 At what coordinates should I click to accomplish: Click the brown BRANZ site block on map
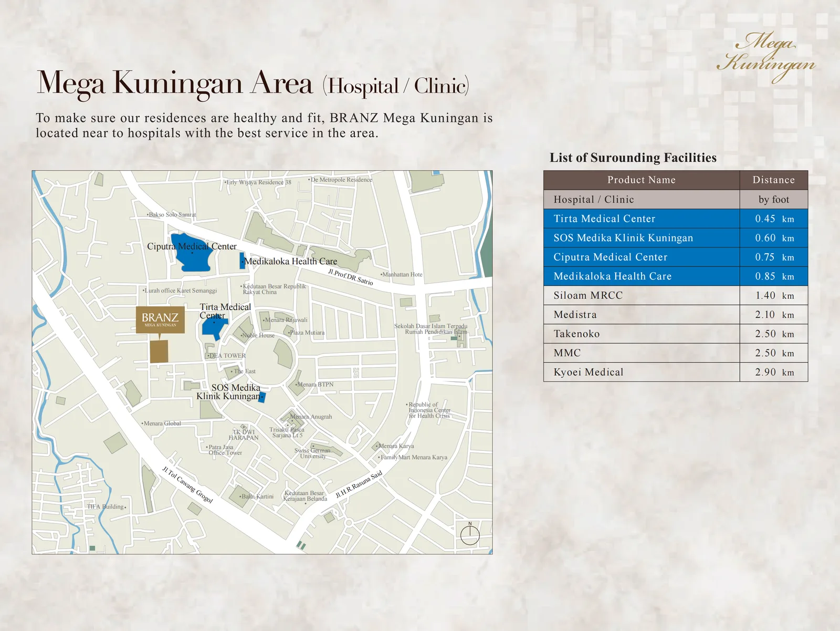[159, 351]
